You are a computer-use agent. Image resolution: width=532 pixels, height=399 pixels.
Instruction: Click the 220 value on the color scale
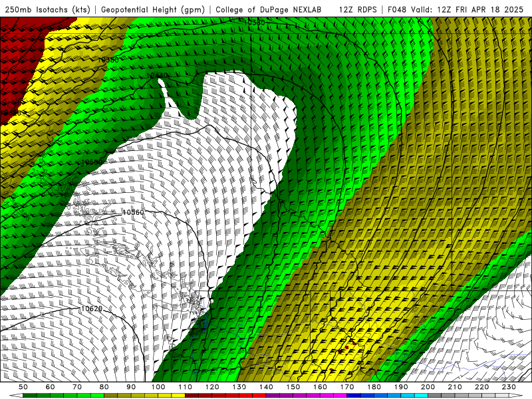481,387
